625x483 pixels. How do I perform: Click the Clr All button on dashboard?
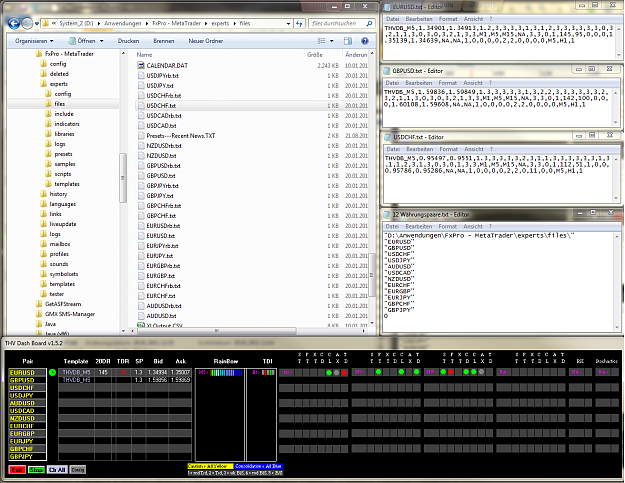pos(57,469)
